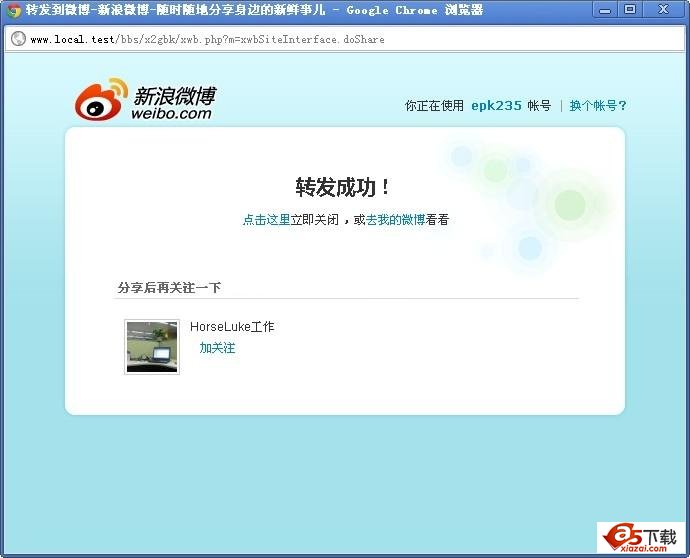Viewport: 690px width, 558px height.
Task: Click 加关注 to follow HorseLuke工作
Action: (x=217, y=348)
